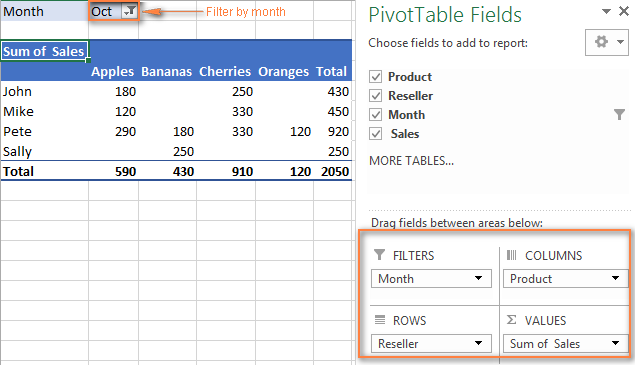The height and width of the screenshot is (365, 635).
Task: Click the FILTERS funnel icon
Action: tap(379, 254)
